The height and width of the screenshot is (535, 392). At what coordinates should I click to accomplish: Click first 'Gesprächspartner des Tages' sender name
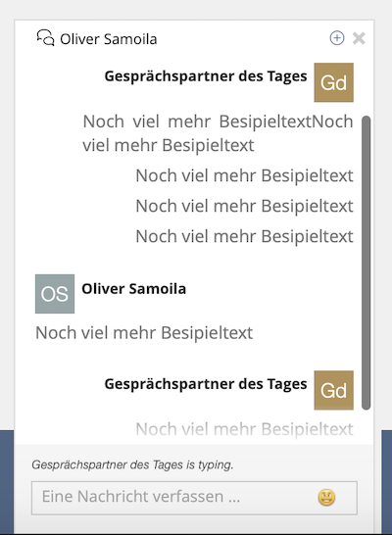coord(206,76)
